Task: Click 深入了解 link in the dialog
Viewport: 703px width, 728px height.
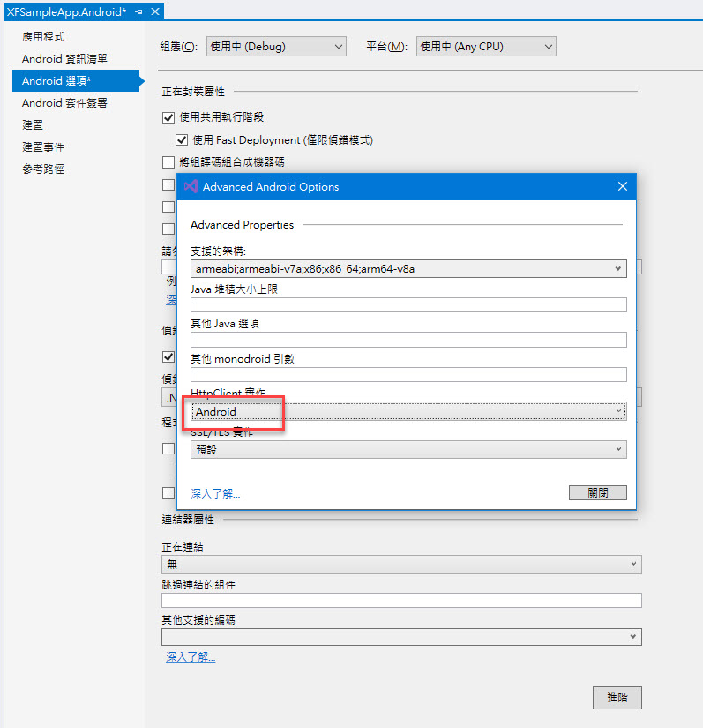Action: coord(215,493)
